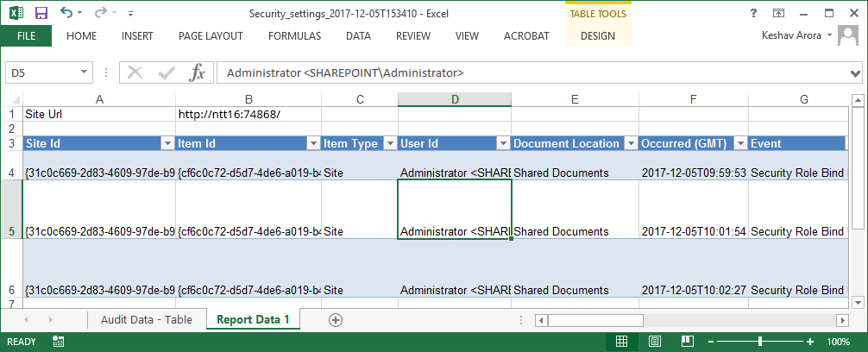Click the vertical scrollbar up arrow
868x352 pixels.
[x=858, y=100]
